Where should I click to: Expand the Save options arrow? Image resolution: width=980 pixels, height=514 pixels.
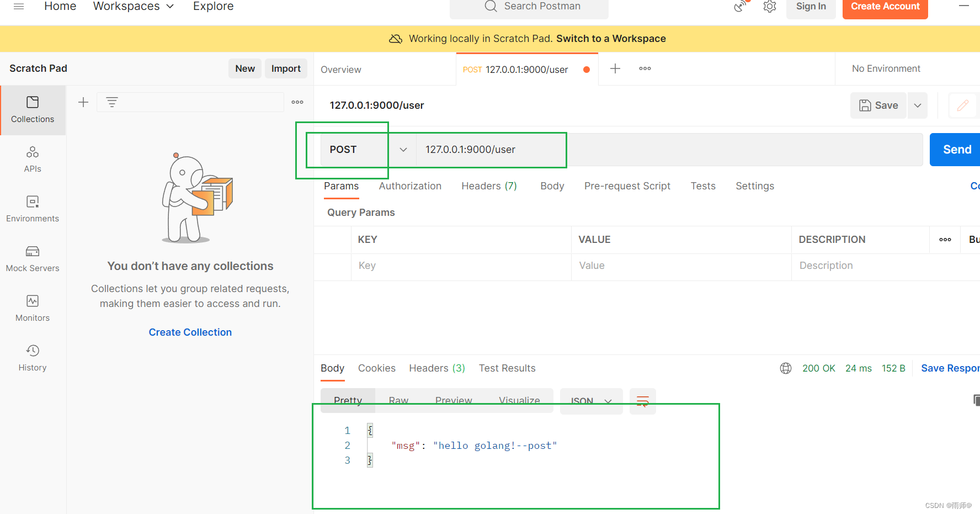point(918,105)
